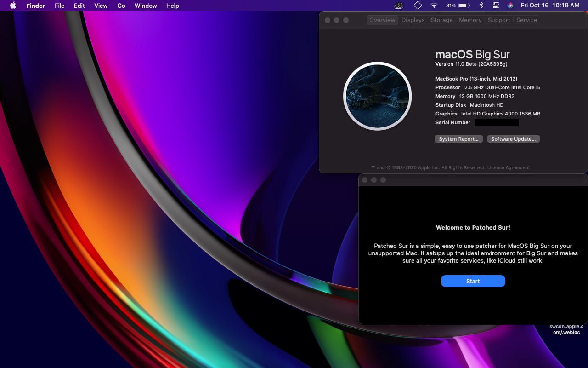The image size is (588, 368).
Task: Open the Wi-Fi status menu
Action: [x=434, y=6]
